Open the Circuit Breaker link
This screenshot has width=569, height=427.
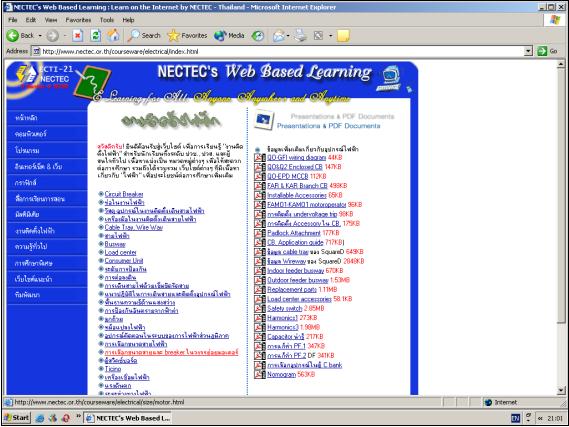(x=124, y=194)
